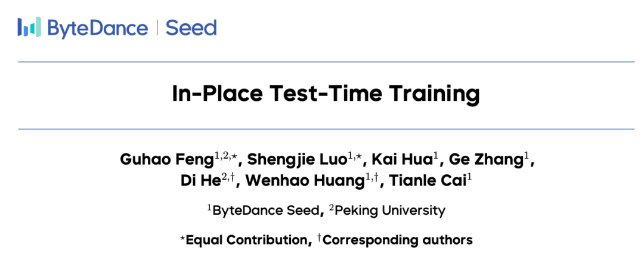
Task: Select author Di He
Action: click(200, 181)
